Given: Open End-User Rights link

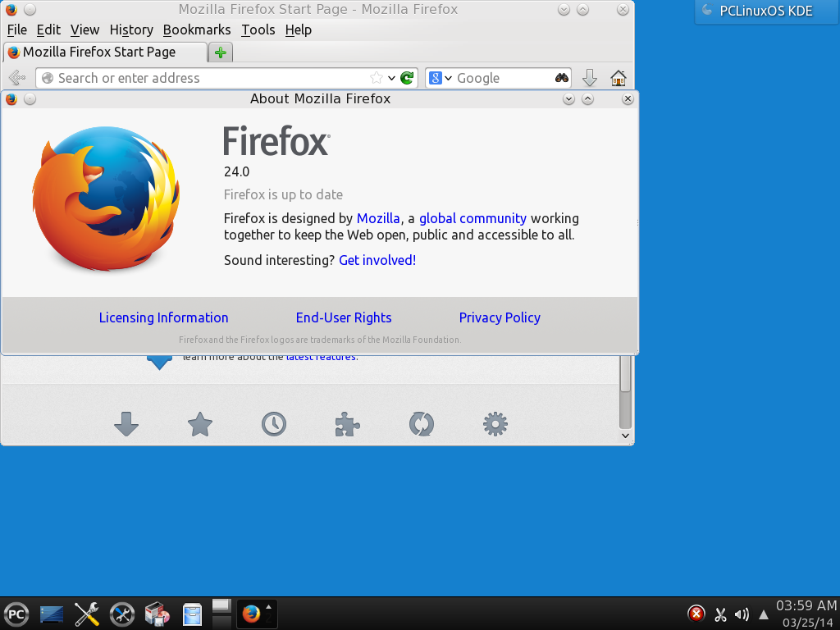Looking at the screenshot, I should 344,317.
